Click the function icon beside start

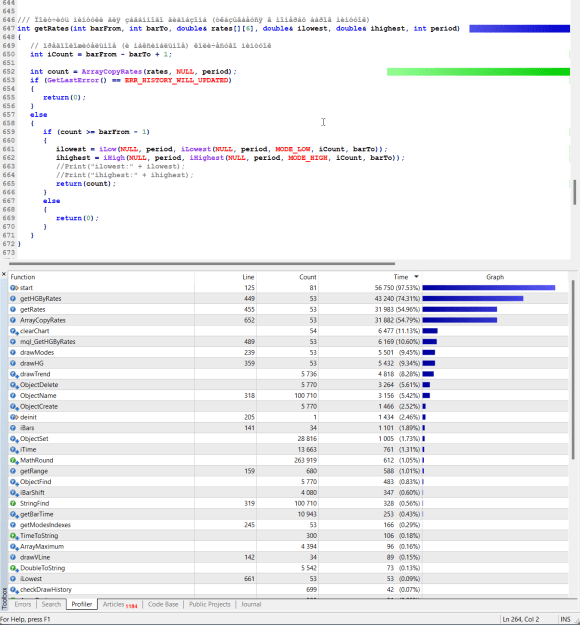click(14, 288)
